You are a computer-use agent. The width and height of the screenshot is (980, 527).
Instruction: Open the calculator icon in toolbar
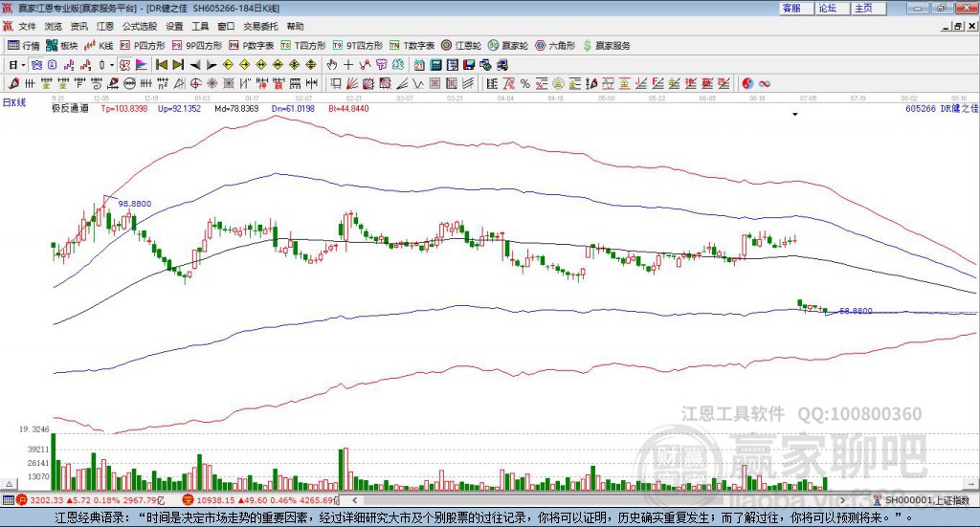tap(435, 65)
